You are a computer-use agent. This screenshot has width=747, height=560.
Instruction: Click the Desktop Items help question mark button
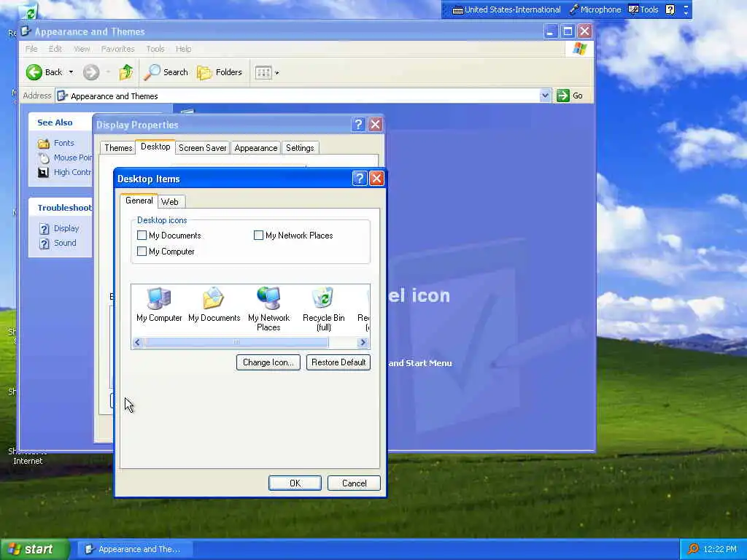click(x=360, y=179)
